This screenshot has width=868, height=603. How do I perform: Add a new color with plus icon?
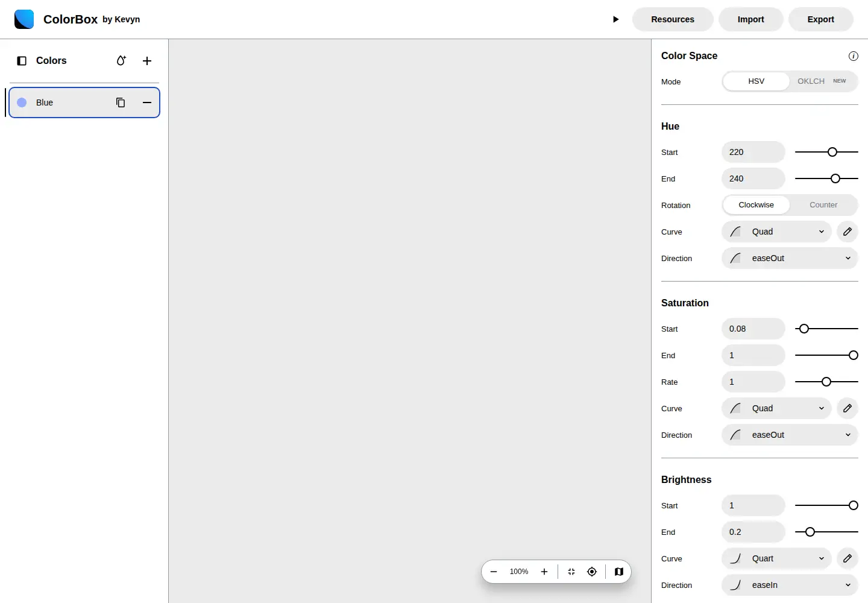point(147,61)
